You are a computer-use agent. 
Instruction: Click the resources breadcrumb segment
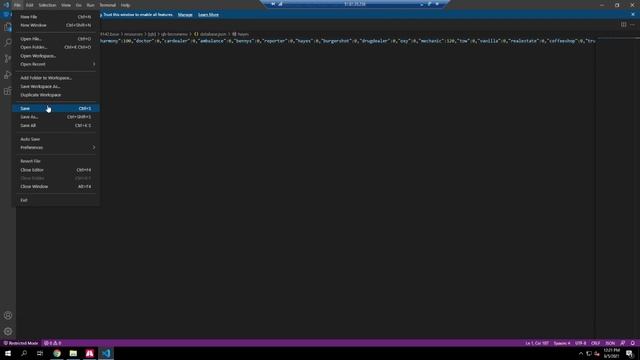pyautogui.click(x=133, y=34)
